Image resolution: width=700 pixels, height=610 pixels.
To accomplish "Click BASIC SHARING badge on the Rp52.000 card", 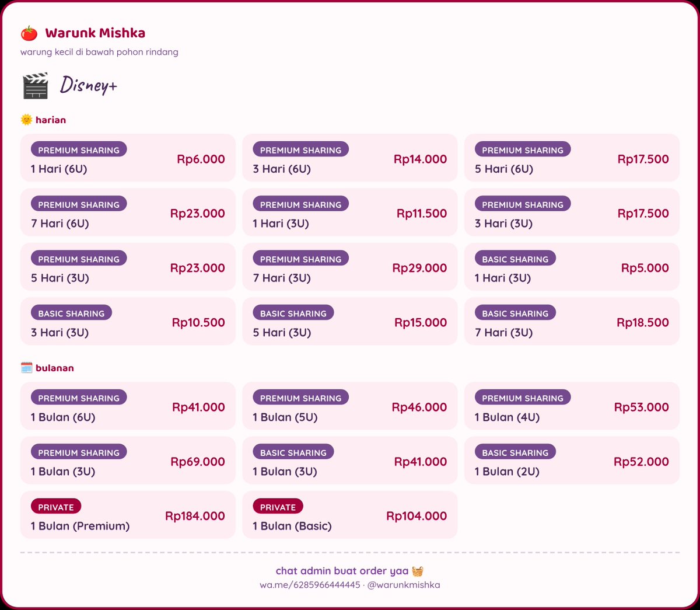I will point(515,452).
